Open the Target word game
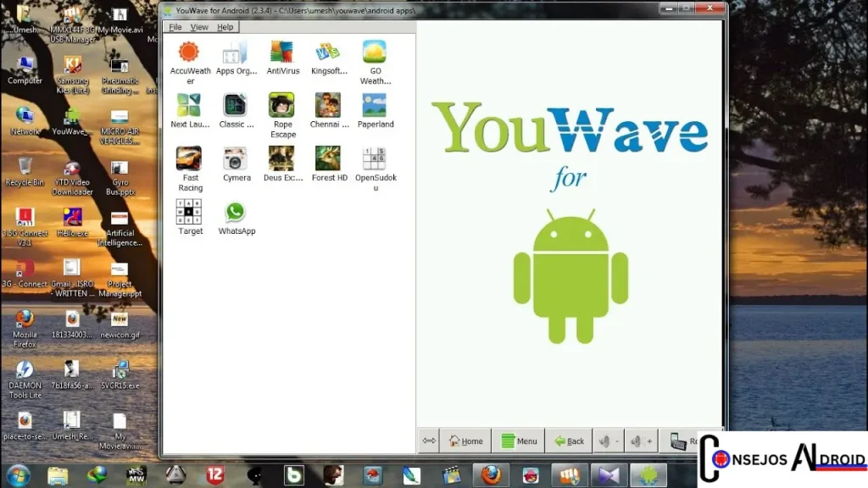The width and height of the screenshot is (868, 488). click(x=189, y=212)
